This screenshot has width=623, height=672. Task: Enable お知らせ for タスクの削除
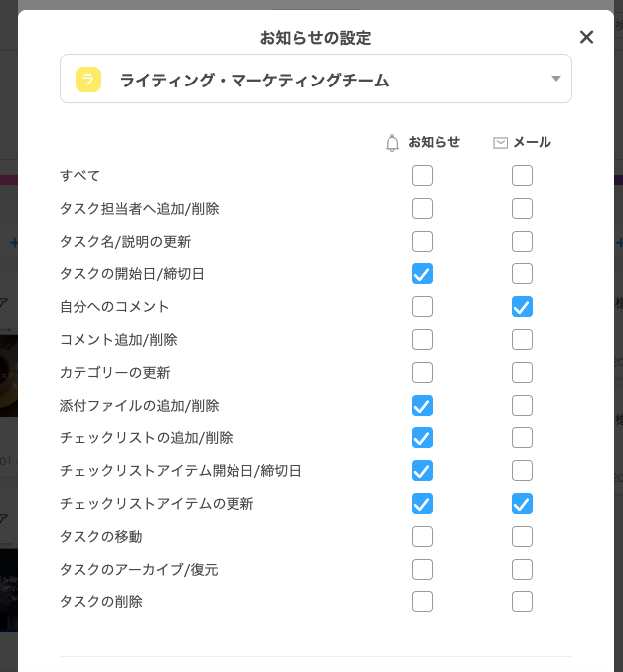[x=422, y=602]
